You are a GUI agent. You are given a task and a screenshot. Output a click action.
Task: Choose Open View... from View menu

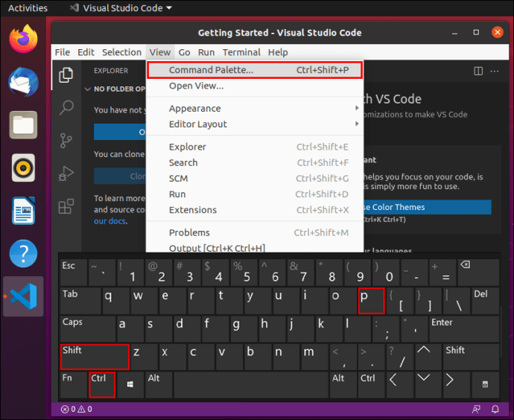pyautogui.click(x=255, y=86)
